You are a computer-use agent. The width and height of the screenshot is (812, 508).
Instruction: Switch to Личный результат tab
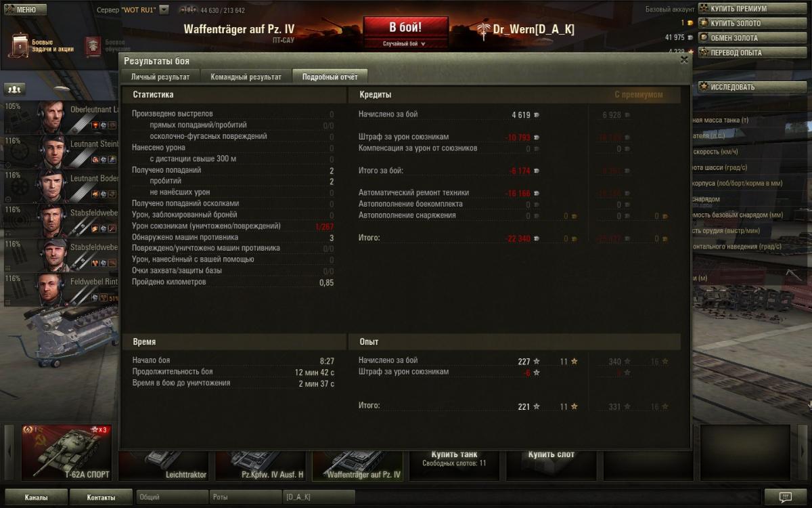(160, 77)
